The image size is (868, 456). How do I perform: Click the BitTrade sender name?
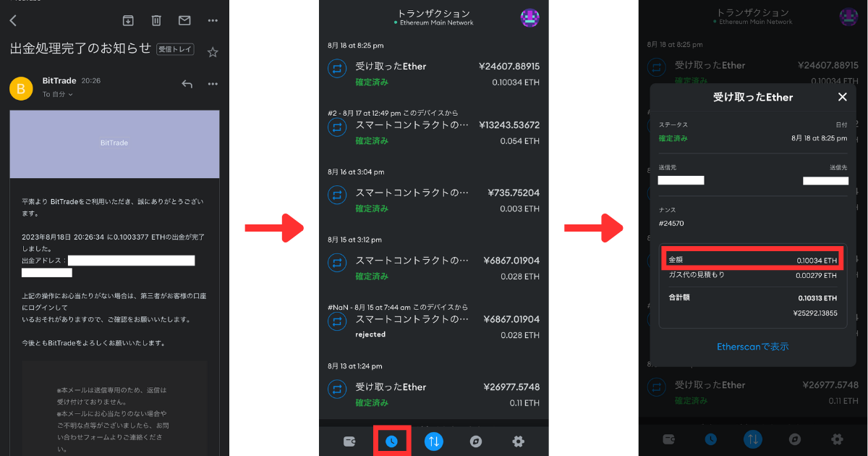59,81
